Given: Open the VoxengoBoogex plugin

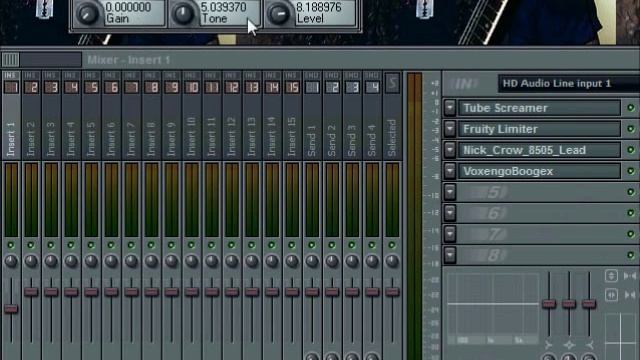Looking at the screenshot, I should tap(539, 171).
